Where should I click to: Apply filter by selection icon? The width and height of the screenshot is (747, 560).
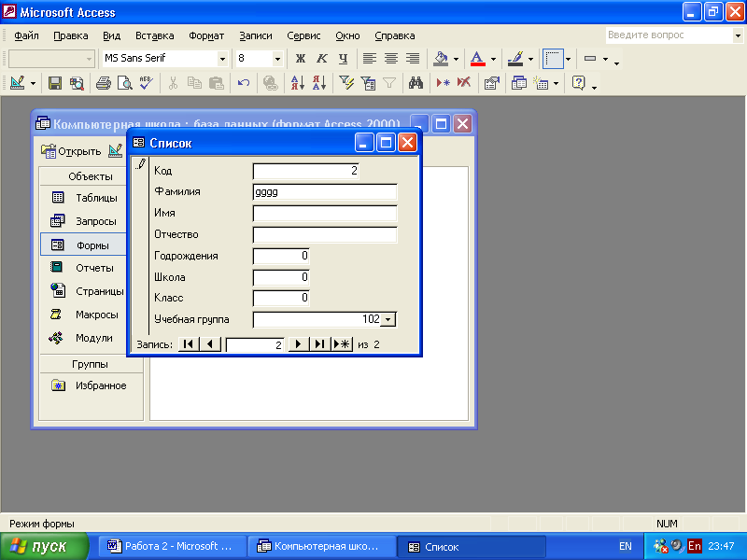tap(346, 83)
